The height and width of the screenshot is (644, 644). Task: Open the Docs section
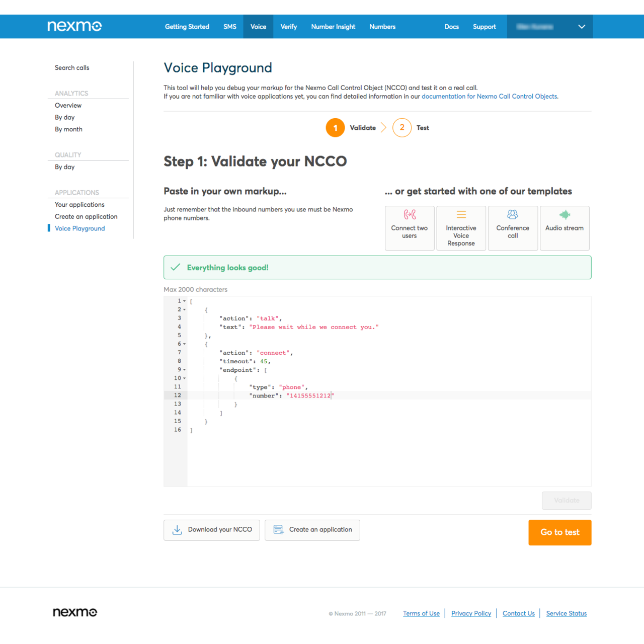coord(451,27)
